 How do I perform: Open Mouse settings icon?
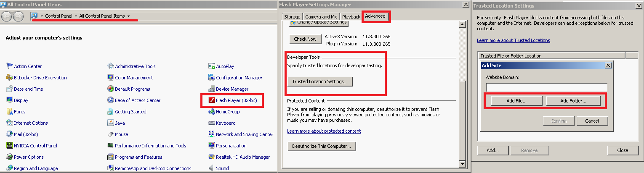click(x=111, y=134)
